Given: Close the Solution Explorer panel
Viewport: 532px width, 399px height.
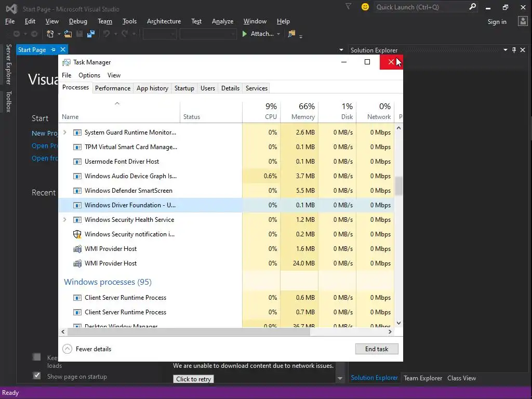Looking at the screenshot, I should pyautogui.click(x=523, y=50).
